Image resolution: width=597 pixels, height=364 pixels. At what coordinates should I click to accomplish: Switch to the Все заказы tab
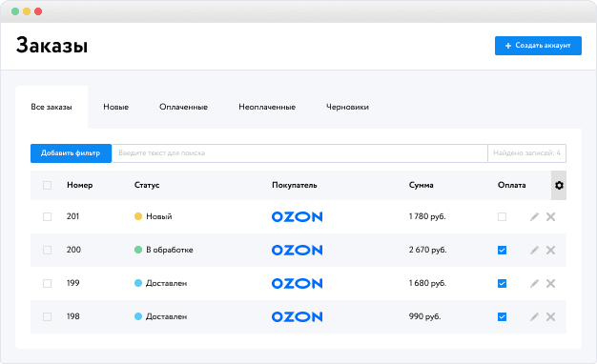pyautogui.click(x=51, y=108)
